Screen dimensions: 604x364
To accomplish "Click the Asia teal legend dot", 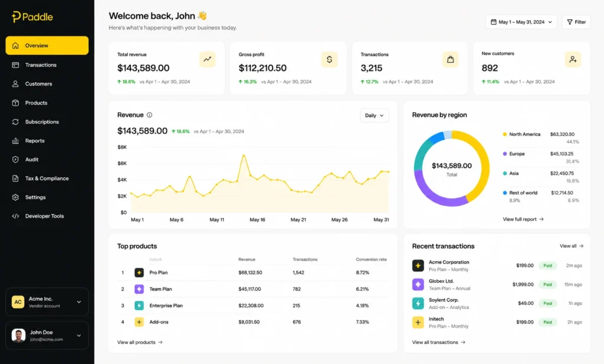I will (x=505, y=173).
